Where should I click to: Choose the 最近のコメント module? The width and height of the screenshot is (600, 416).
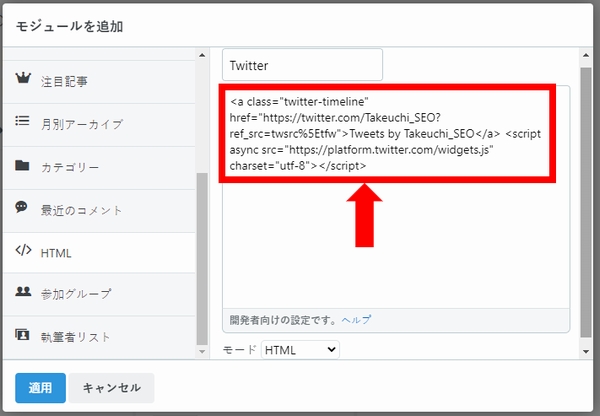(99, 211)
